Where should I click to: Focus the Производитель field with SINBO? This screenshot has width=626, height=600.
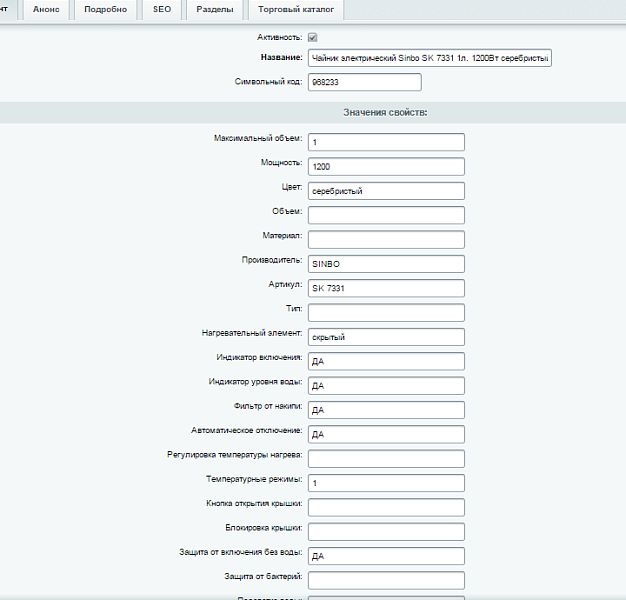pyautogui.click(x=386, y=264)
